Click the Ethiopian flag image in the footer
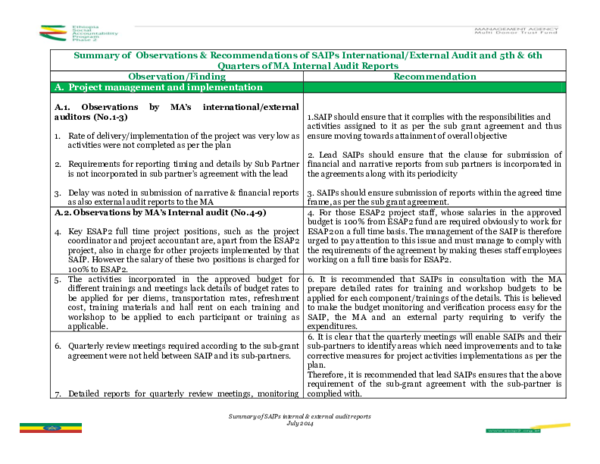 [x=51, y=428]
